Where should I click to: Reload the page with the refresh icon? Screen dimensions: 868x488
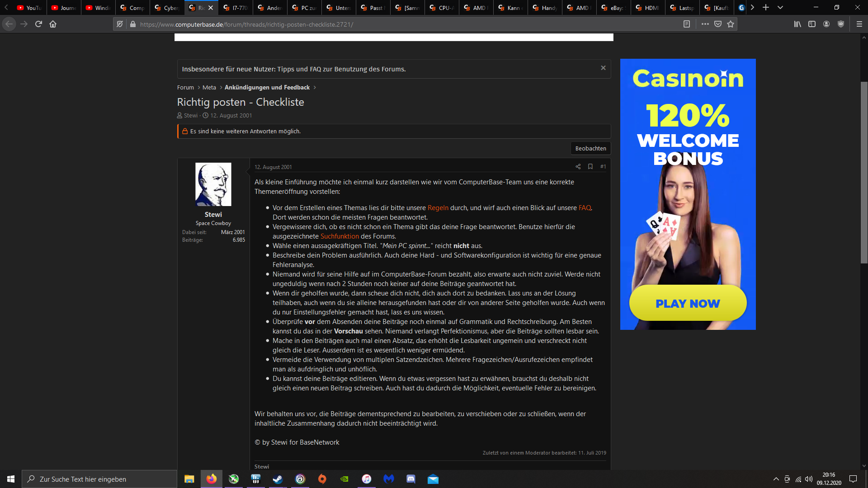tap(38, 24)
